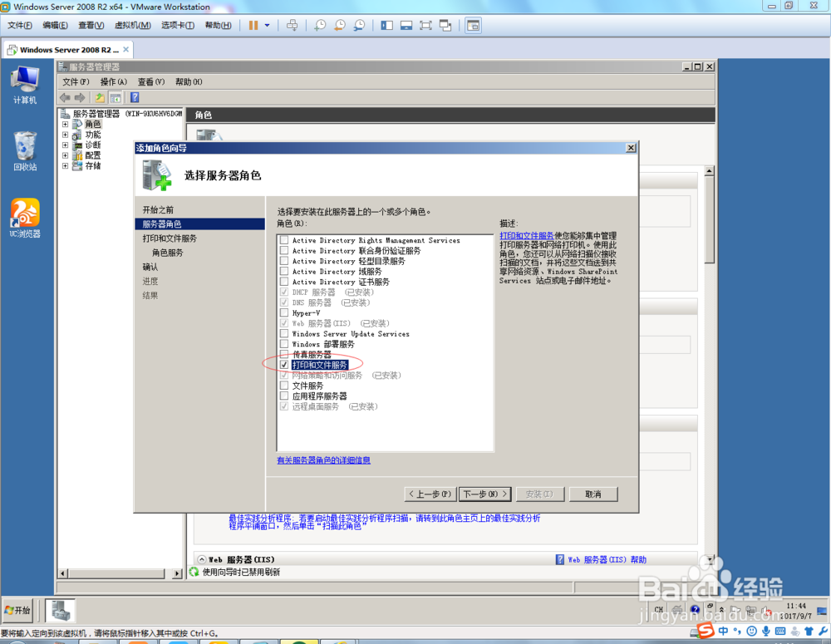Click the VMware Unity mode icon
Screen dimensions: 831x644
(445, 26)
